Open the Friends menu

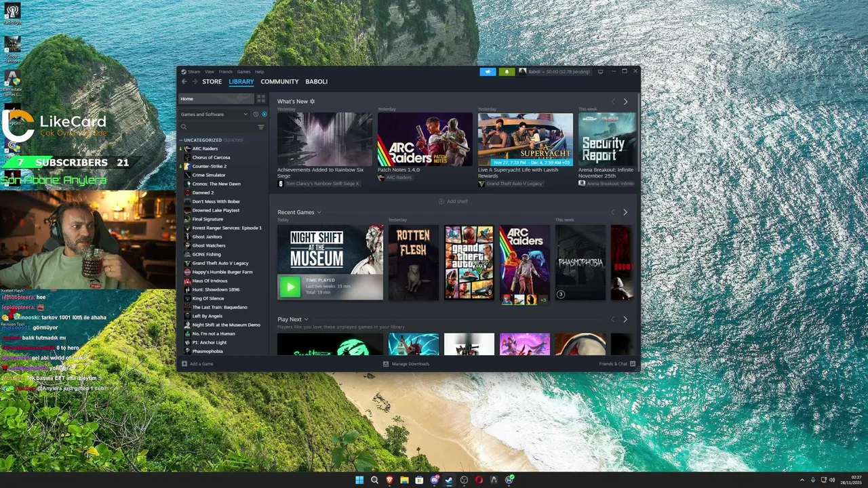(x=225, y=71)
